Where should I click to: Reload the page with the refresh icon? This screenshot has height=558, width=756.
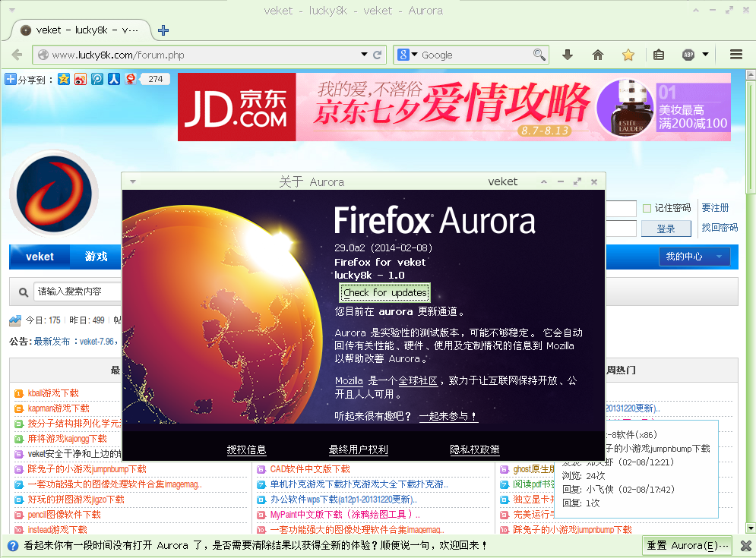(378, 55)
